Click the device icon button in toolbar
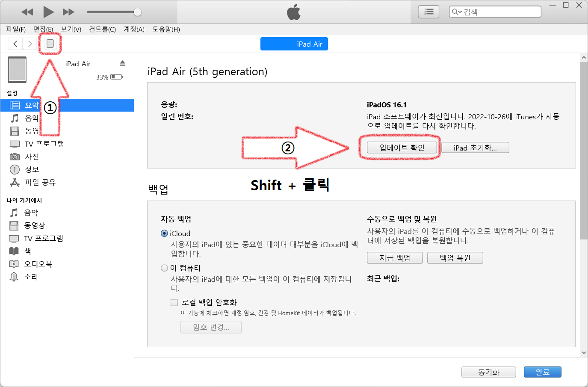The height and width of the screenshot is (387, 588). 50,44
